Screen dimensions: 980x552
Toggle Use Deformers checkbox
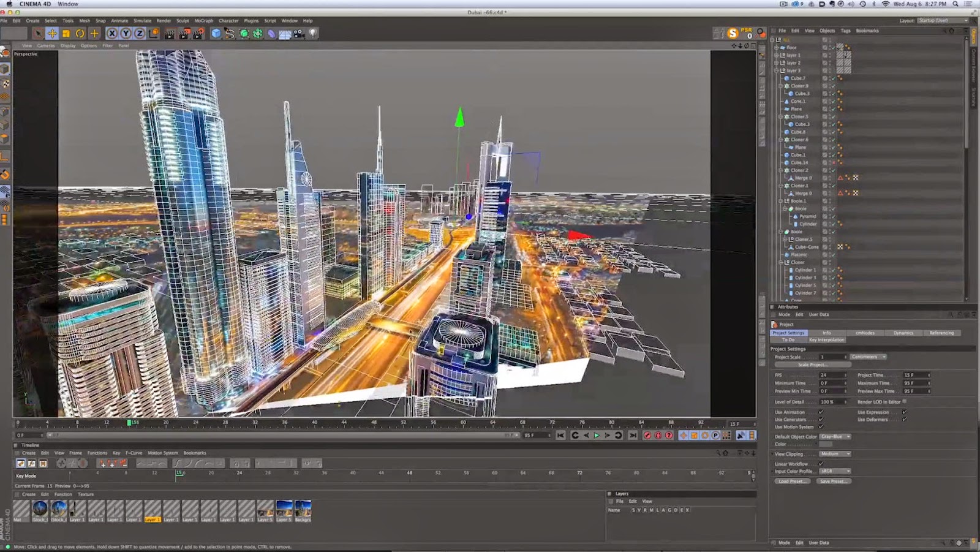(x=904, y=420)
